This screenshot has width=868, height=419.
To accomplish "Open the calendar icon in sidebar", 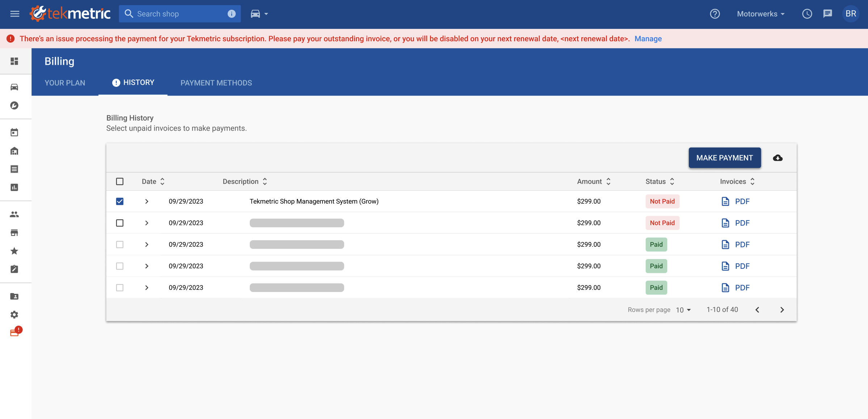I will (14, 132).
